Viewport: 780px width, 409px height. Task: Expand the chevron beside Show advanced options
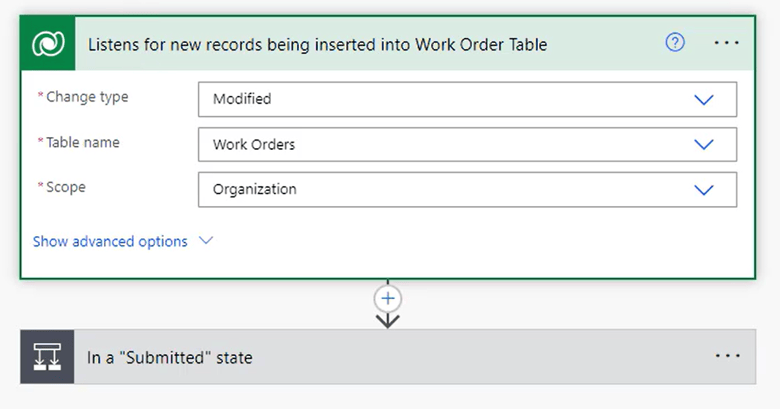[206, 241]
